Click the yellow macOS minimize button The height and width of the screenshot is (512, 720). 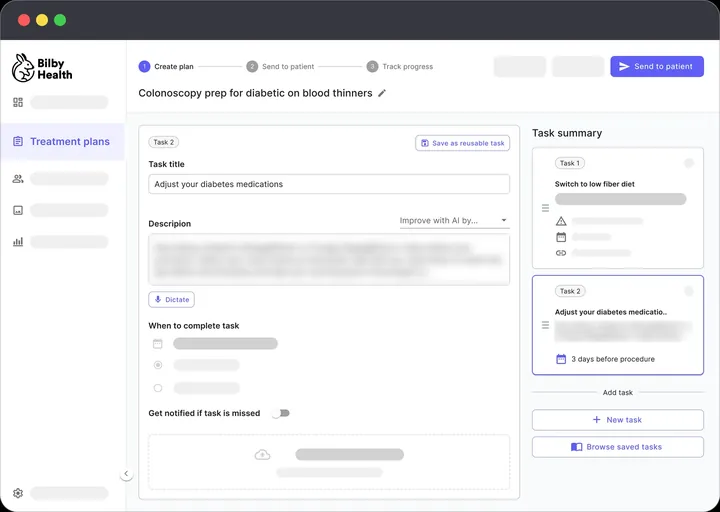[42, 20]
